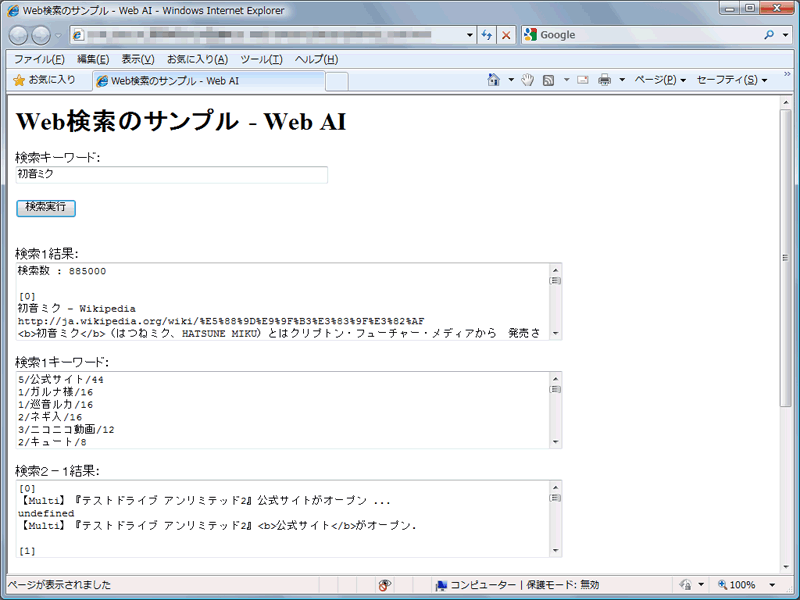Select the Web検索のサンプル - Web AI tab
Viewport: 800px width, 600px height.
208,81
